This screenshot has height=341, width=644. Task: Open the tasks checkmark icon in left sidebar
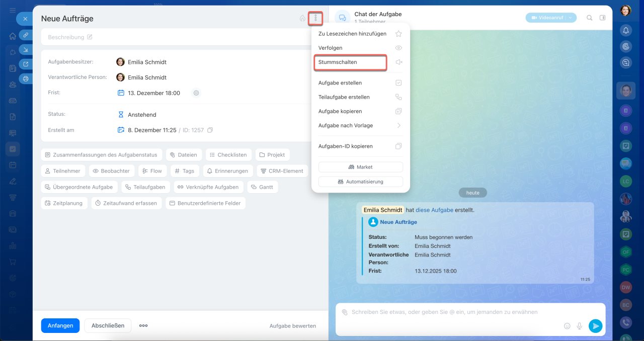tap(13, 149)
